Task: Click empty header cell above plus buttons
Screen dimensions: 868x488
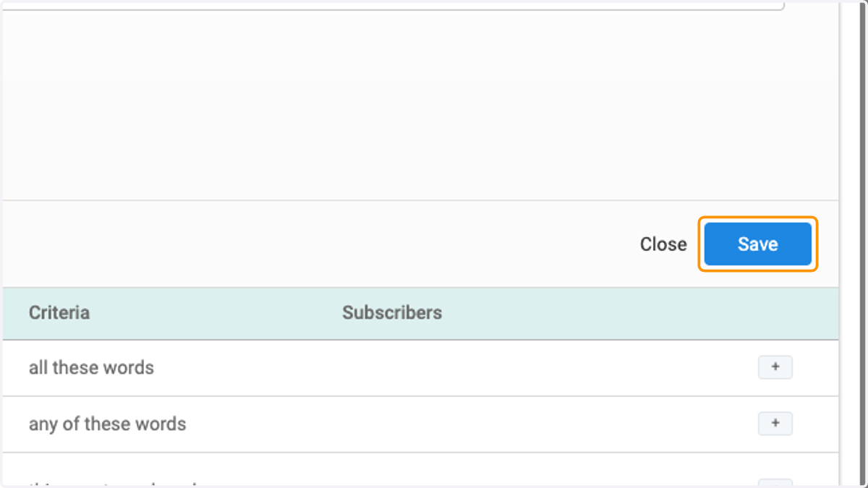Action: coord(775,313)
